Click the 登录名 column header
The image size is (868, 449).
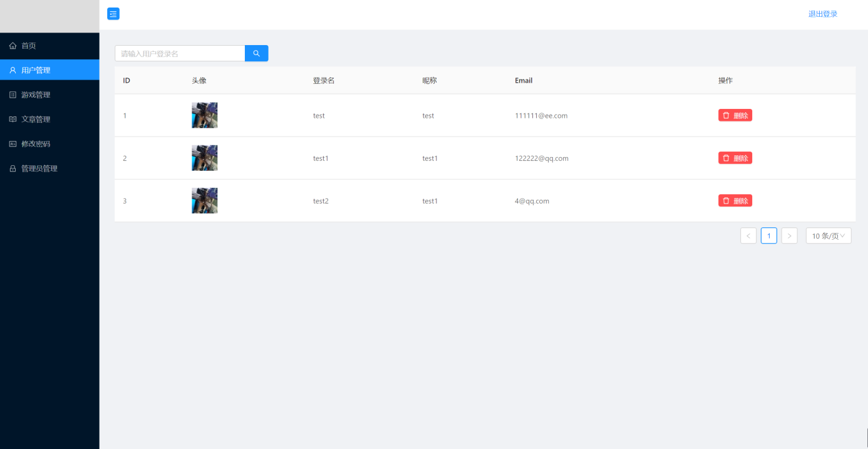[324, 80]
